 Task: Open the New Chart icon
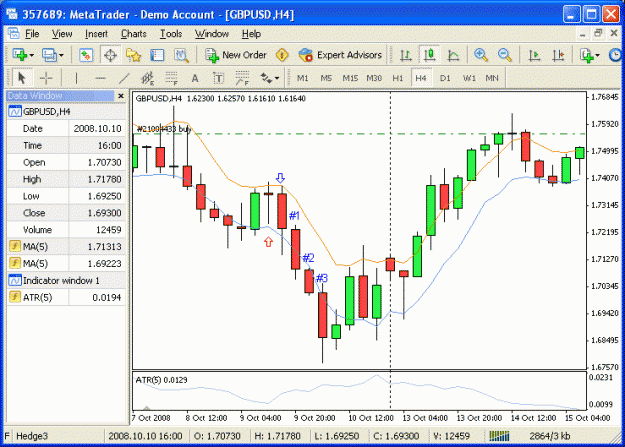click(20, 55)
